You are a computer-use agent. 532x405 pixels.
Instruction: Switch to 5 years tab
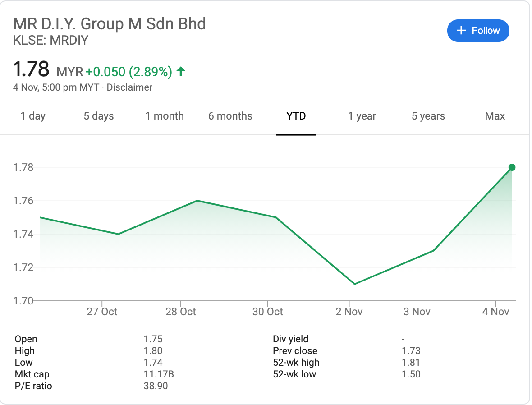428,116
